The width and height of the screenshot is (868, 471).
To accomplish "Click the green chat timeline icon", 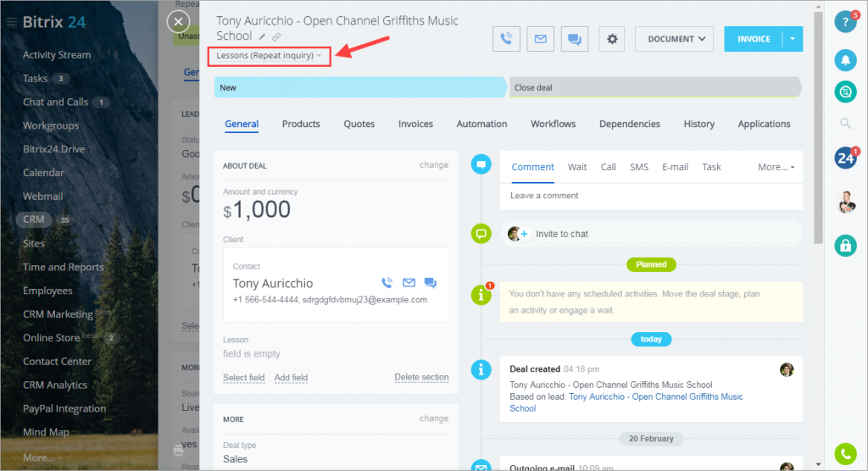I will tap(481, 234).
